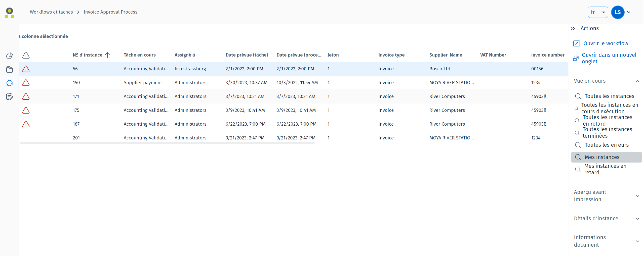The width and height of the screenshot is (644, 256).
Task: Click the 10/3/2022, 11:54 AM process date cell
Action: [x=297, y=83]
